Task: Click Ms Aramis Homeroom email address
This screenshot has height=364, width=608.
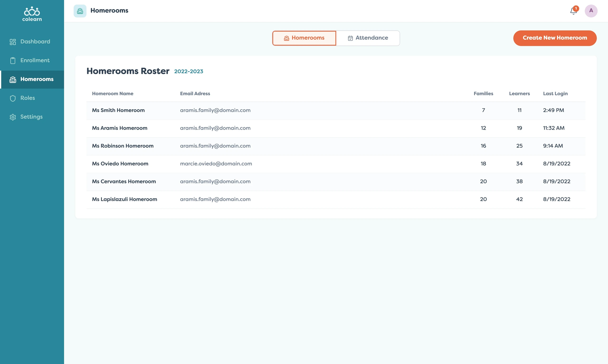Action: [x=215, y=128]
